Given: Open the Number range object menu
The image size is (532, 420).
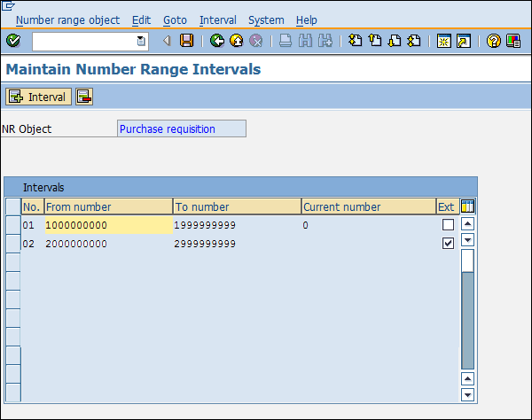Looking at the screenshot, I should [x=67, y=19].
